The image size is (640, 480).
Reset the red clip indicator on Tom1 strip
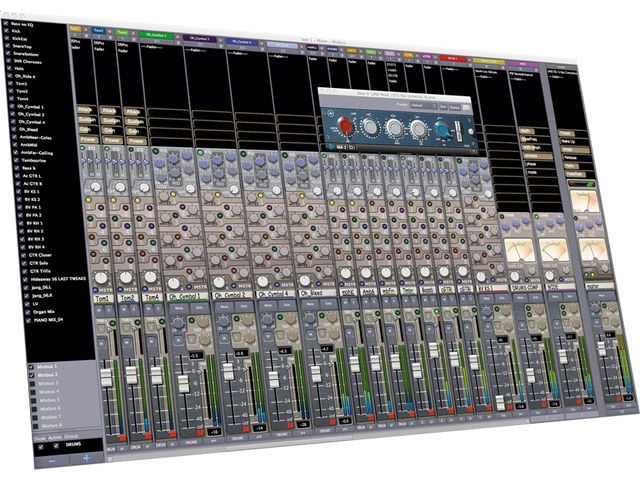pos(123,438)
